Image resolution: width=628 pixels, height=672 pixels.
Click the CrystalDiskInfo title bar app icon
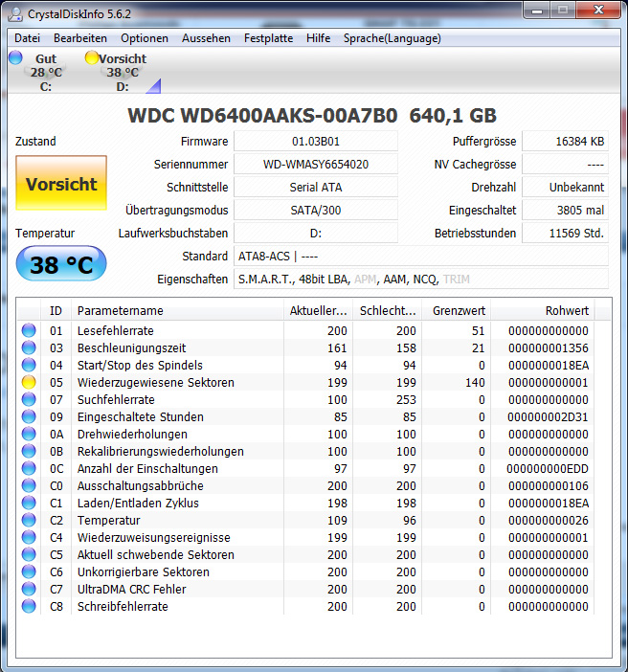(15, 13)
